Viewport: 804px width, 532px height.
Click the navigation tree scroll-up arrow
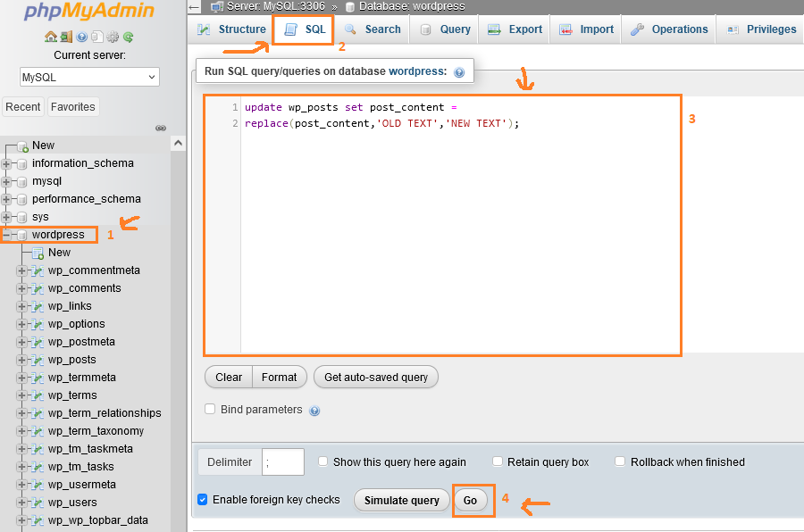[178, 143]
